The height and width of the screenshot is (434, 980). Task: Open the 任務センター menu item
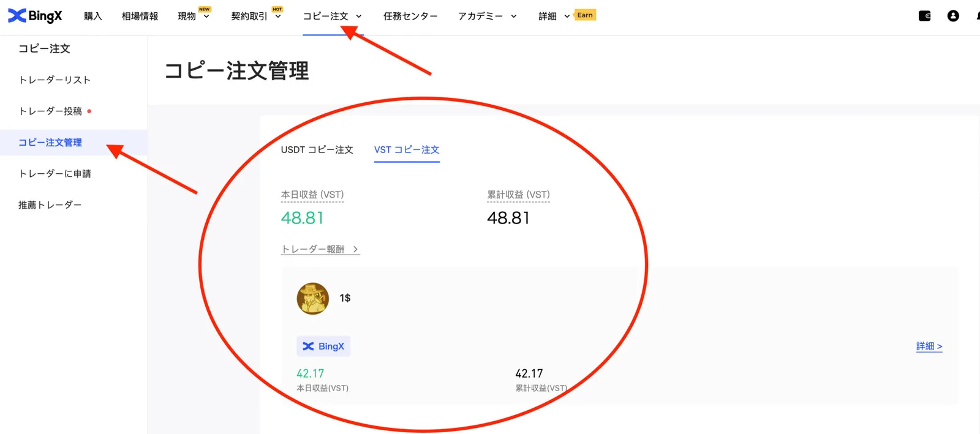coord(410,16)
